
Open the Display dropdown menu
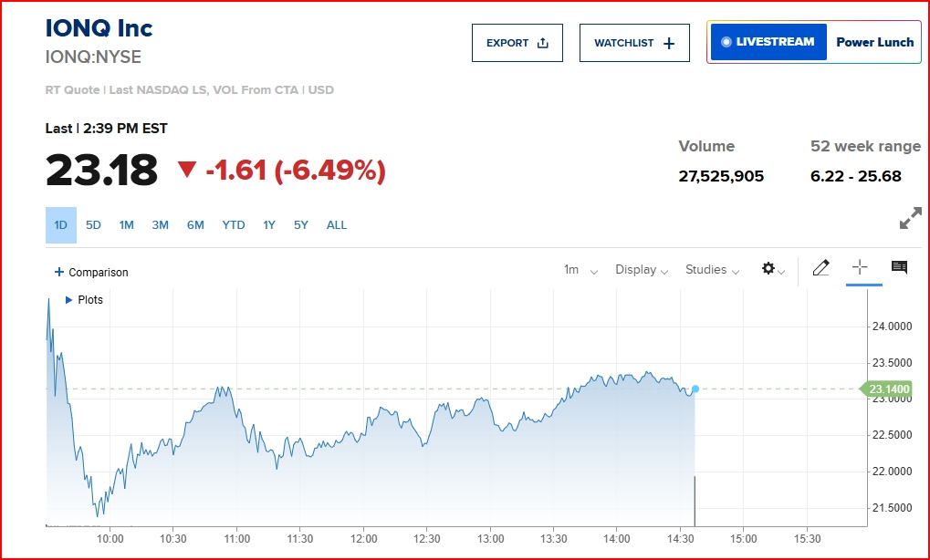pos(642,270)
